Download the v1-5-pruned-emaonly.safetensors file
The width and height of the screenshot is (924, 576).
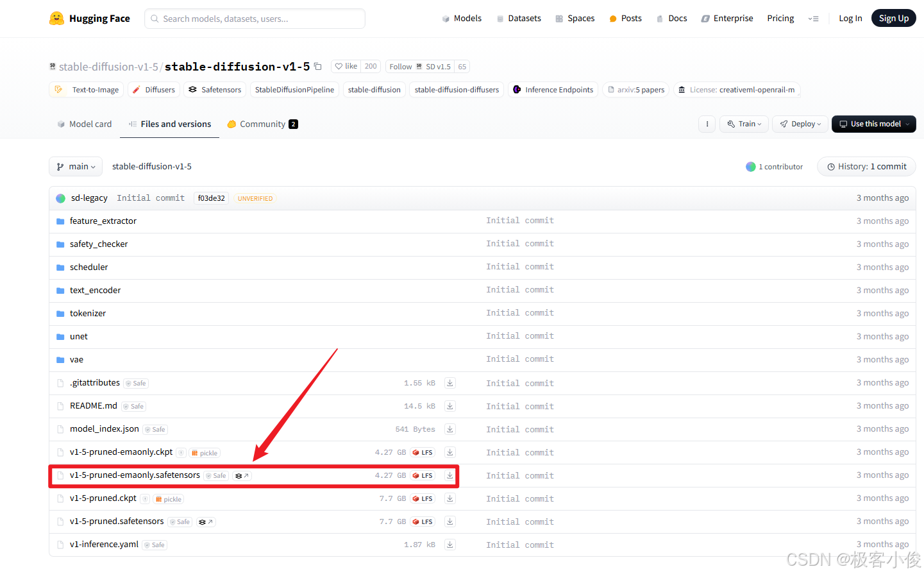tap(450, 475)
